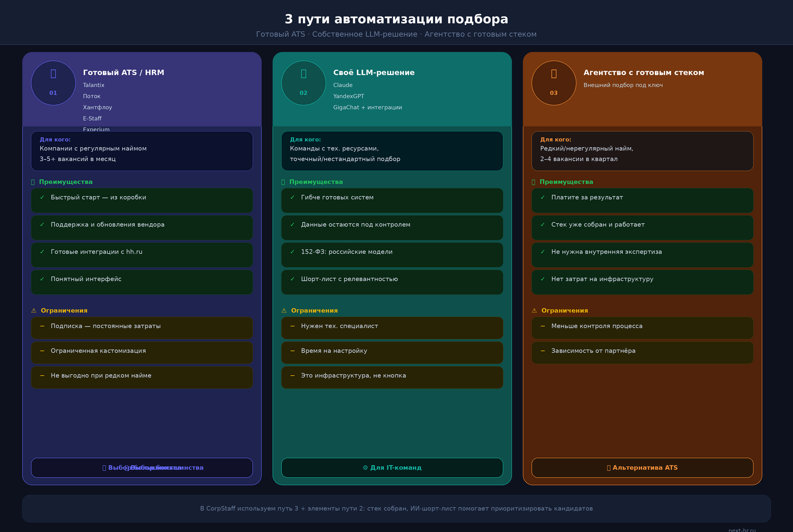Click warning icon beside Ограничения in ATS card

click(x=34, y=311)
